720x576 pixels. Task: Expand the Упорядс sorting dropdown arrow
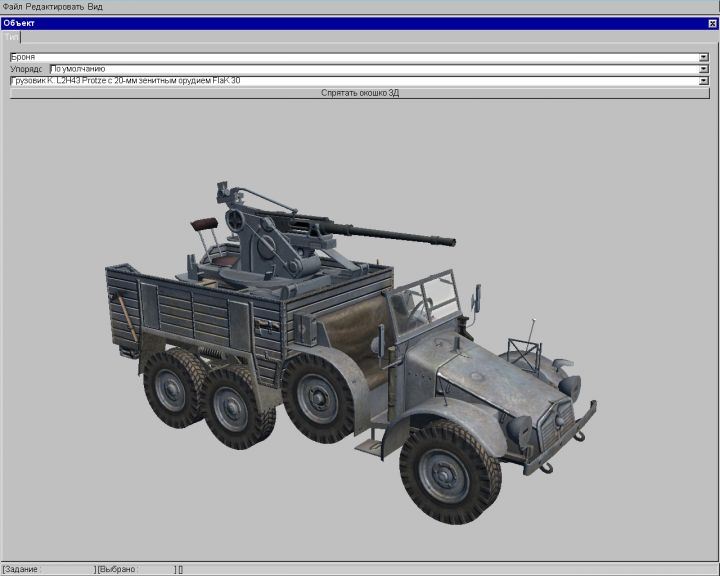click(704, 69)
